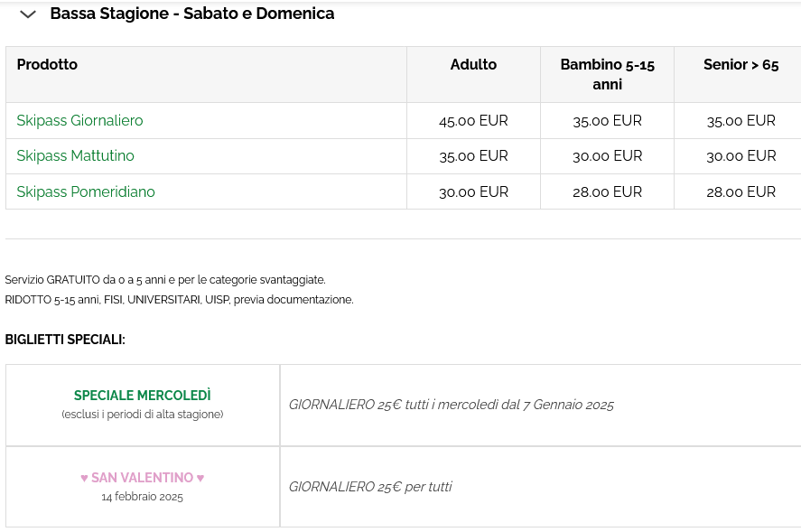This screenshot has width=801, height=532.
Task: Select the 35.00 EUR adult morning price
Action: pos(473,155)
